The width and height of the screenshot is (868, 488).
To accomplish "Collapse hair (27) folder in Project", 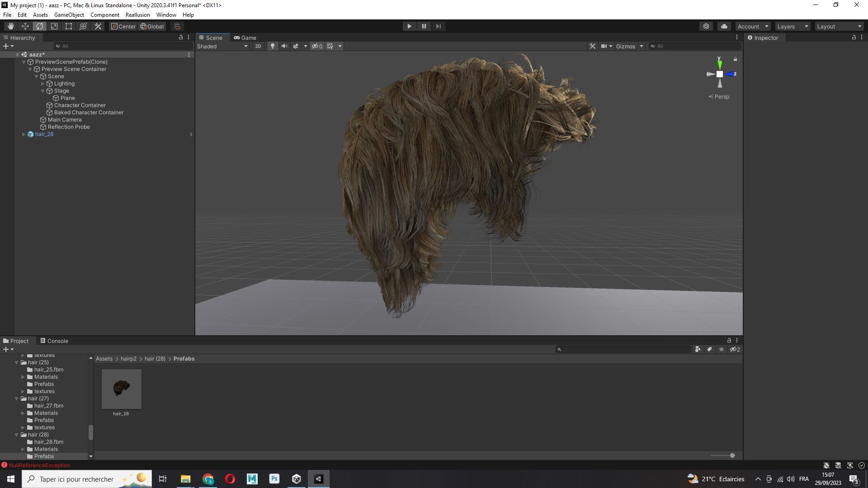I will point(17,399).
